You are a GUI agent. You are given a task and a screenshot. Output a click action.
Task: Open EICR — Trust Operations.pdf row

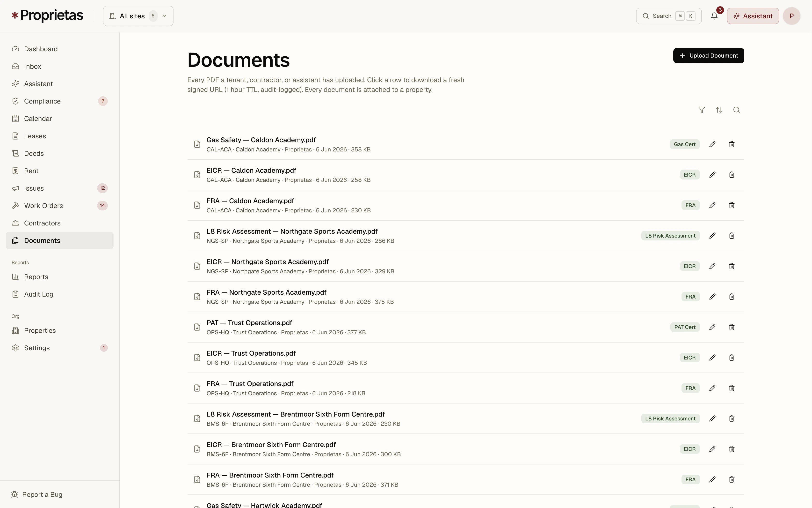pyautogui.click(x=466, y=358)
